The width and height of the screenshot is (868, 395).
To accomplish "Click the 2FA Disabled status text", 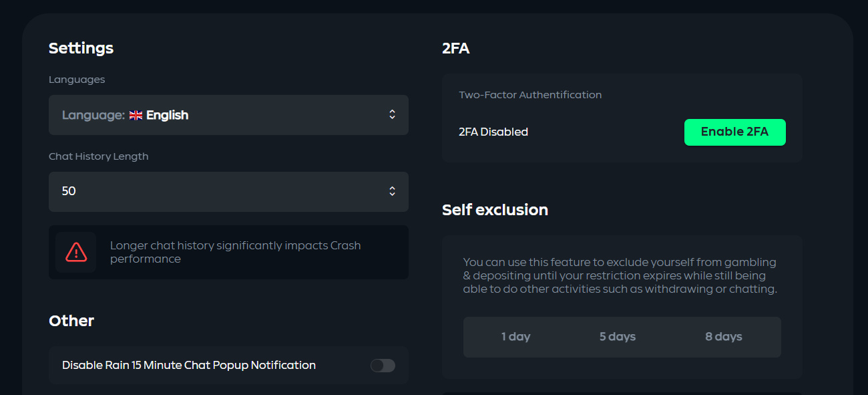I will [493, 132].
